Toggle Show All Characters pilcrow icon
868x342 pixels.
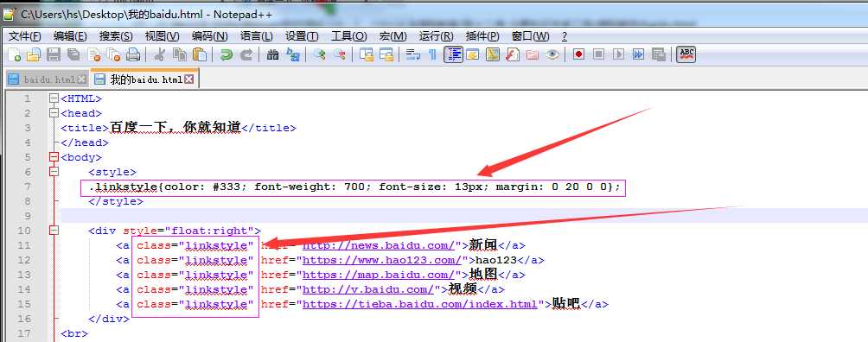pyautogui.click(x=433, y=54)
